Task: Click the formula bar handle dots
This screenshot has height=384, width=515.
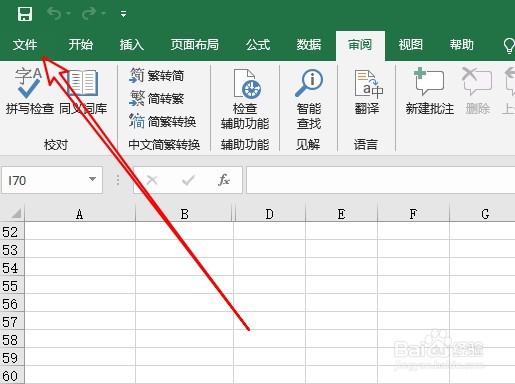Action: (x=118, y=180)
